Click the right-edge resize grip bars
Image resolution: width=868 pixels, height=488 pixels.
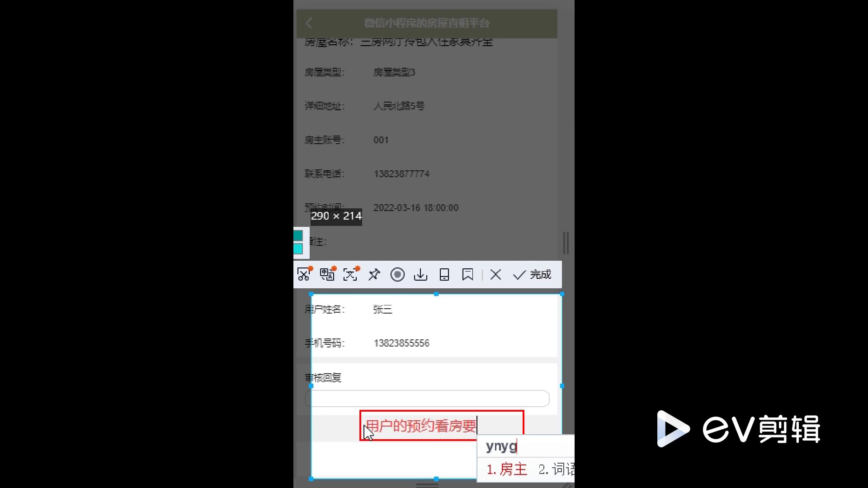tap(566, 243)
